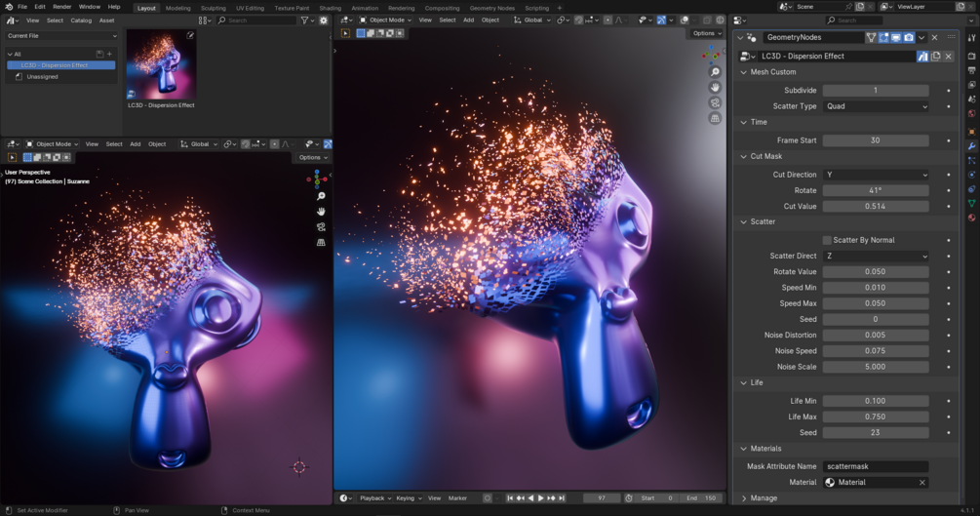Jump to next keyframe
This screenshot has width=980, height=516.
click(x=551, y=497)
